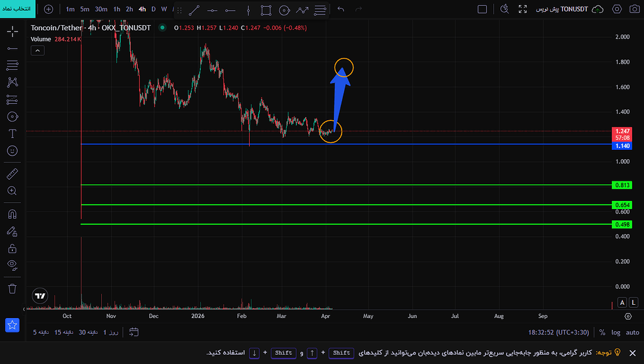Switch to 1h timeframe
The image size is (644, 364).
[x=116, y=9]
